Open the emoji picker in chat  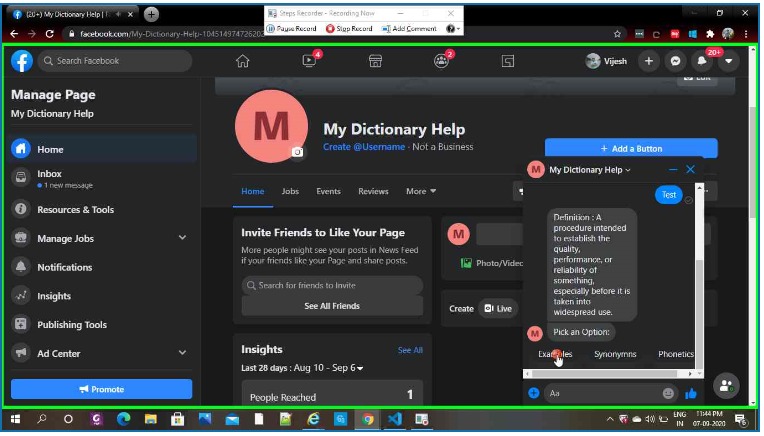(668, 393)
